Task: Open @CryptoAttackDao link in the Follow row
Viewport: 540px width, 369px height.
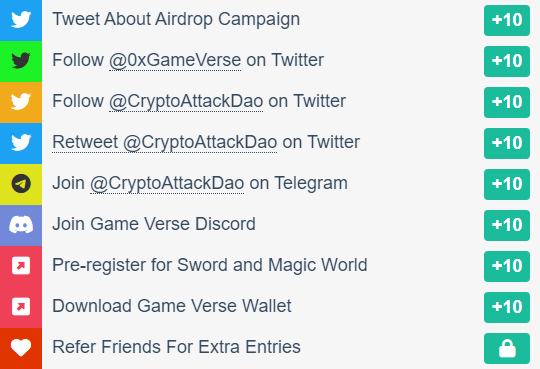Action: pyautogui.click(x=186, y=102)
